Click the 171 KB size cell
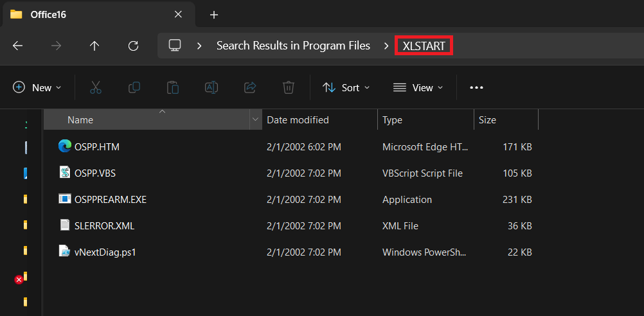This screenshot has width=644, height=316. tap(517, 147)
